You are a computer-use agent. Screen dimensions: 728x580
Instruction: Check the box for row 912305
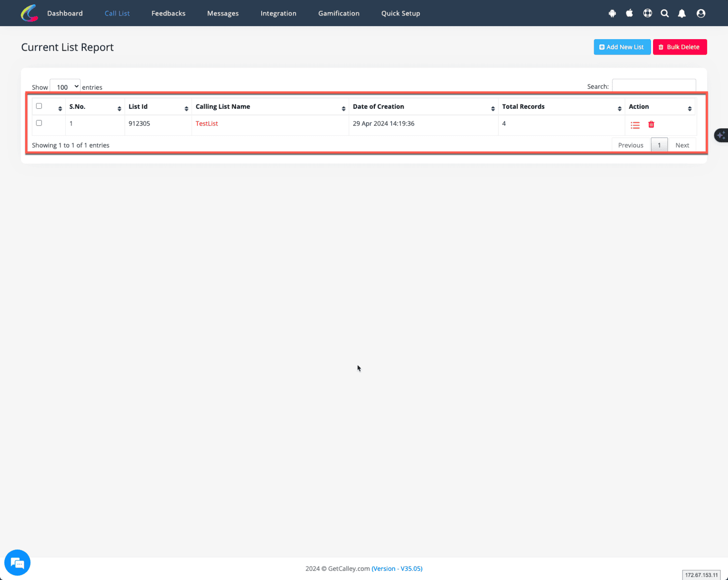point(39,123)
